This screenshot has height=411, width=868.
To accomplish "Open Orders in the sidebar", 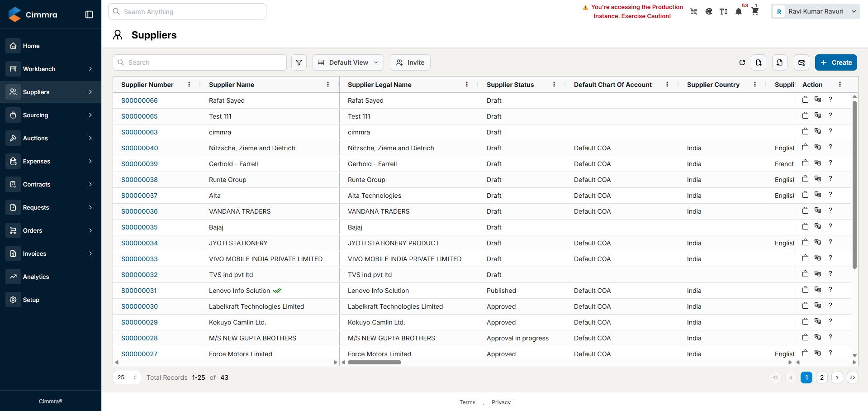I will click(51, 230).
